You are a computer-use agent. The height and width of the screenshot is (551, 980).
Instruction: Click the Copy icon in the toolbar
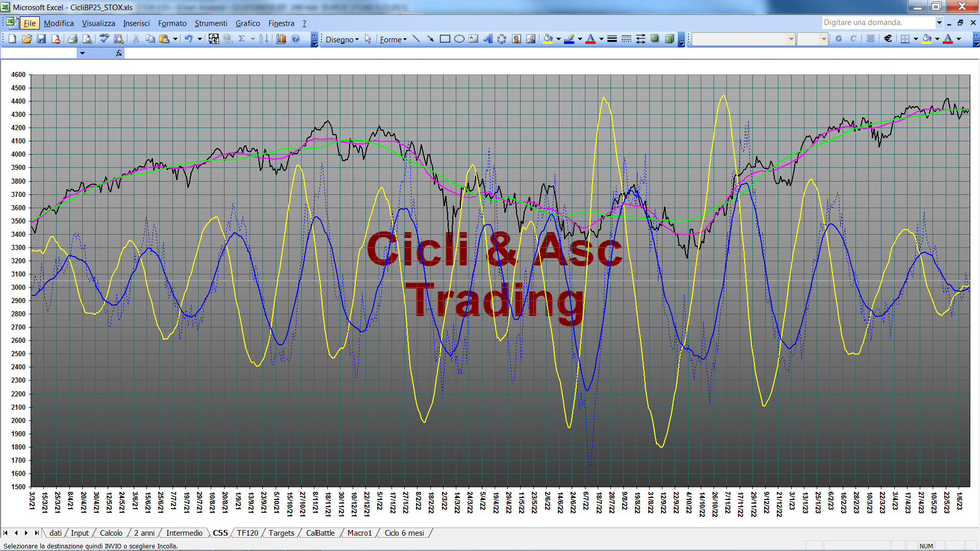coord(150,39)
